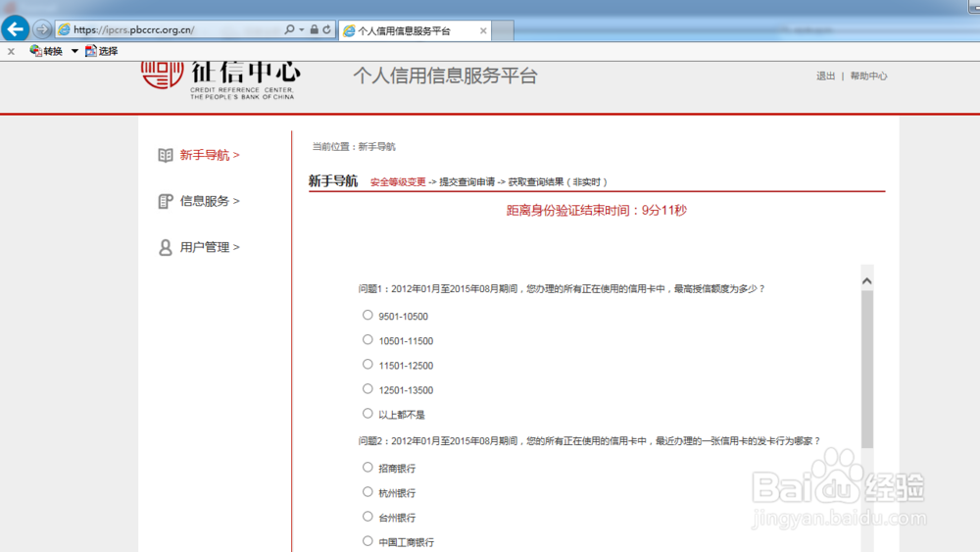Select the 10501-11500 radio option
The width and height of the screenshot is (980, 552).
tap(367, 339)
